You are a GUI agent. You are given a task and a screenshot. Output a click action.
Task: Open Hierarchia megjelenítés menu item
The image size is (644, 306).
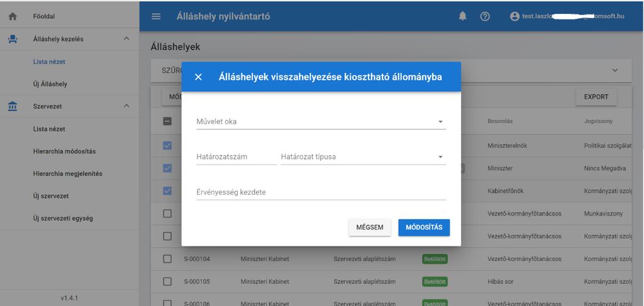click(68, 173)
